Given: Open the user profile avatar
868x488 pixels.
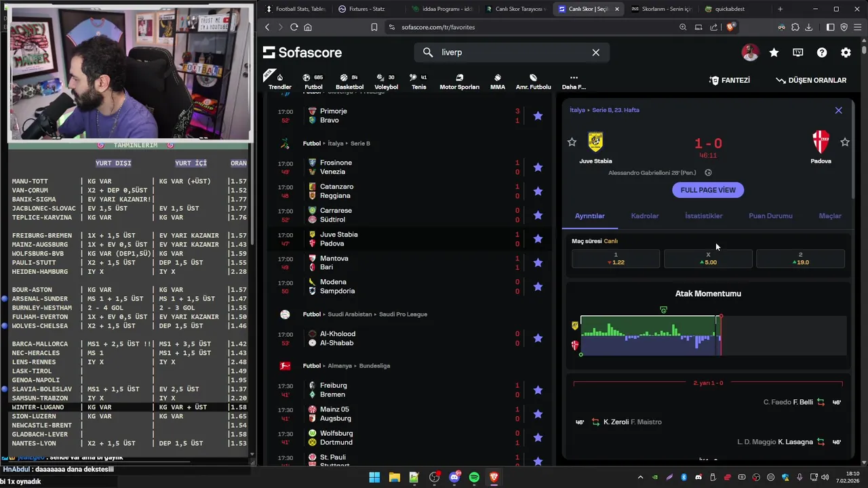Looking at the screenshot, I should point(750,52).
